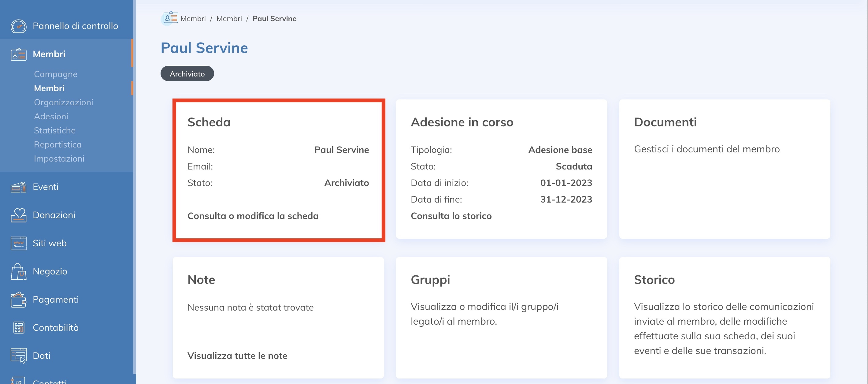868x384 pixels.
Task: Open Consulta lo storico link
Action: pyautogui.click(x=451, y=216)
